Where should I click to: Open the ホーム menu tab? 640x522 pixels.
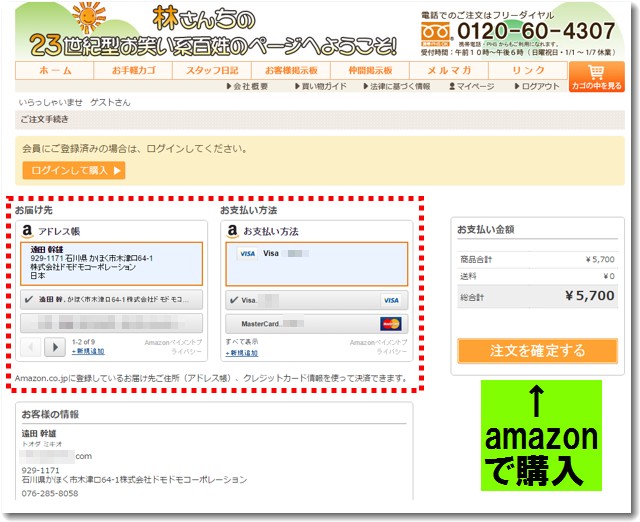(55, 70)
